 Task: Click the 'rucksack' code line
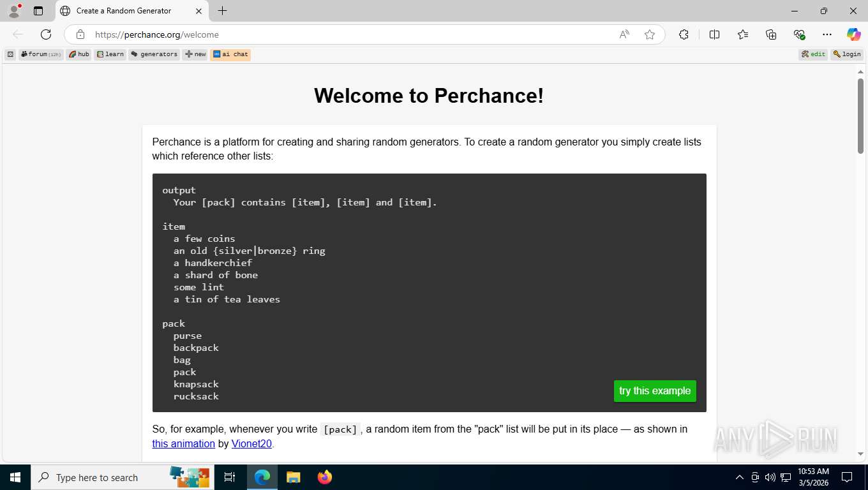(196, 396)
